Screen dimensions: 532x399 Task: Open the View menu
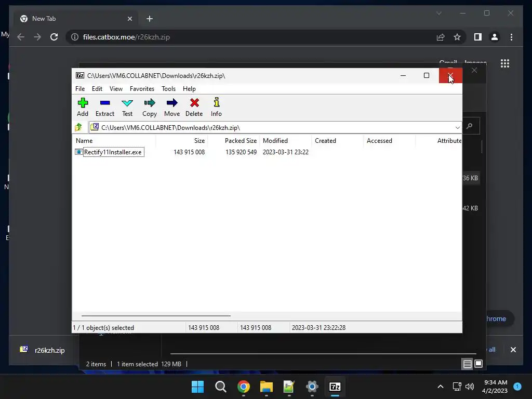(x=116, y=88)
